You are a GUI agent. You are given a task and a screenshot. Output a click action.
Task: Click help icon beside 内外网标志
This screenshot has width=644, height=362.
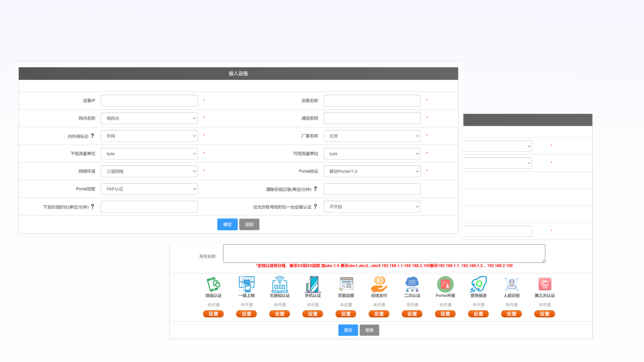(93, 136)
